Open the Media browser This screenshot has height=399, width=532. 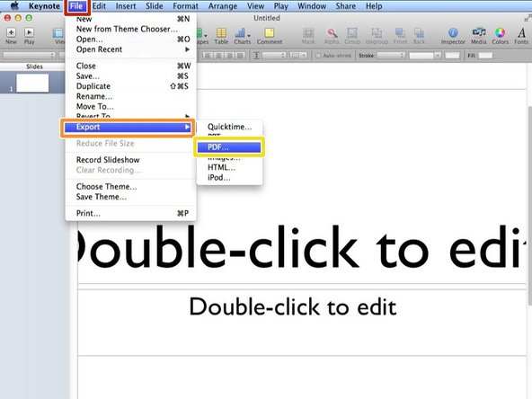pos(479,36)
